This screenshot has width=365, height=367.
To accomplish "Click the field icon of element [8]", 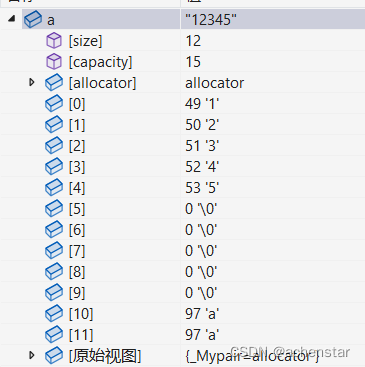I will (54, 272).
